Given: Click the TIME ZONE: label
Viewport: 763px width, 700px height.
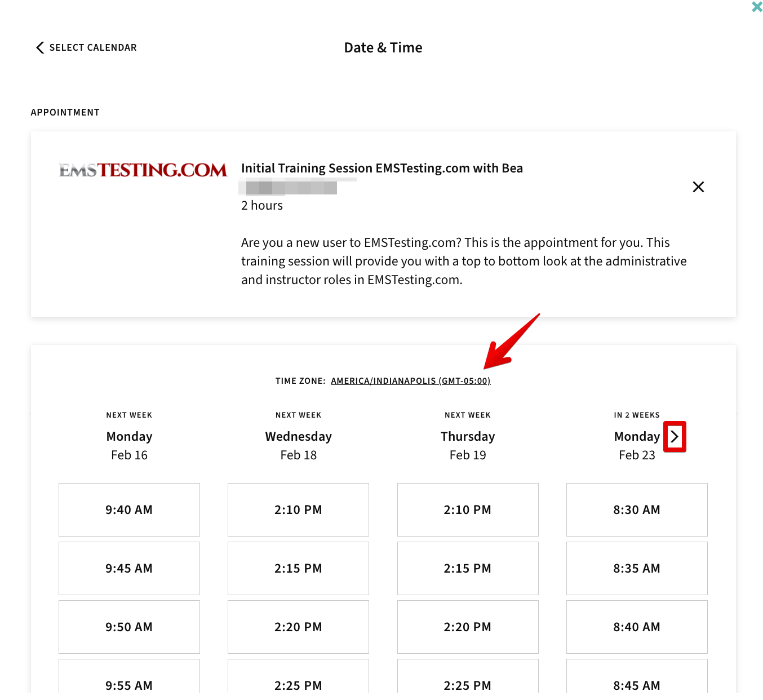Looking at the screenshot, I should point(300,381).
